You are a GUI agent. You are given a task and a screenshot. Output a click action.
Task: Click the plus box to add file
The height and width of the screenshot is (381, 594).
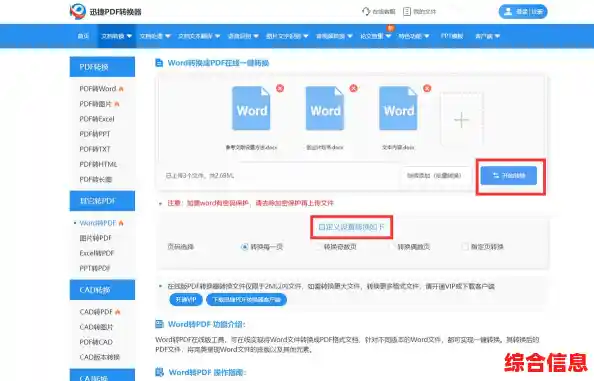pos(462,120)
